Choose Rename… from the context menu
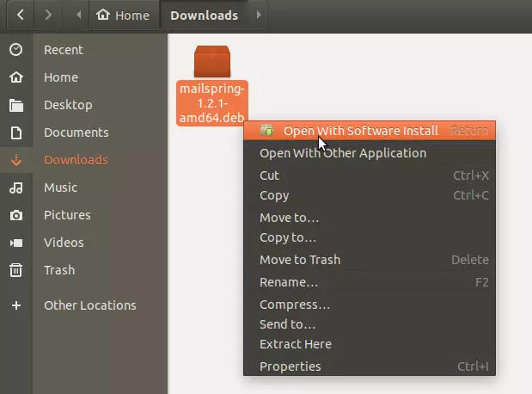 370,282
